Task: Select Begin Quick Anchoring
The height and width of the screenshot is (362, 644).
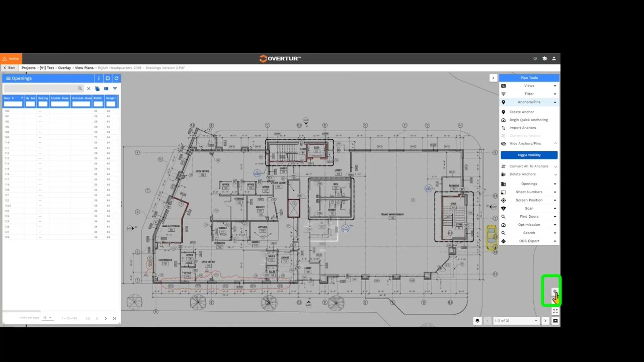Action: click(x=528, y=120)
